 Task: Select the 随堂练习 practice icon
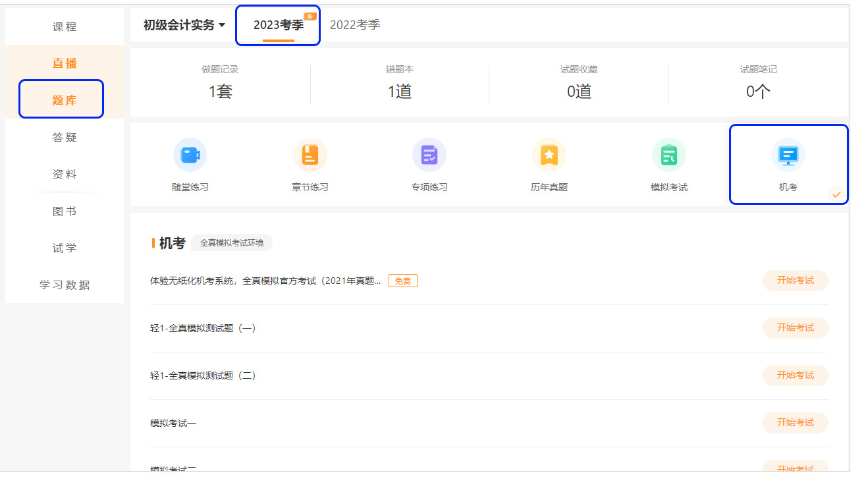tap(190, 163)
